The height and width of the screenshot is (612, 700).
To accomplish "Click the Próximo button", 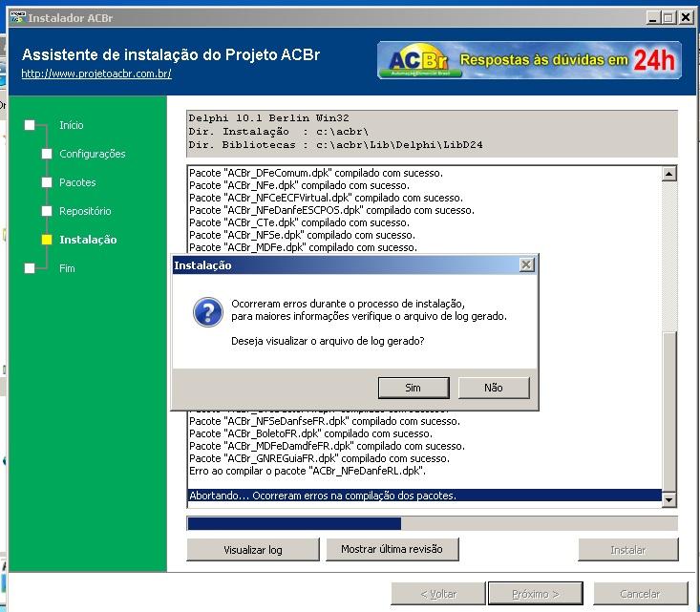I will (x=536, y=594).
